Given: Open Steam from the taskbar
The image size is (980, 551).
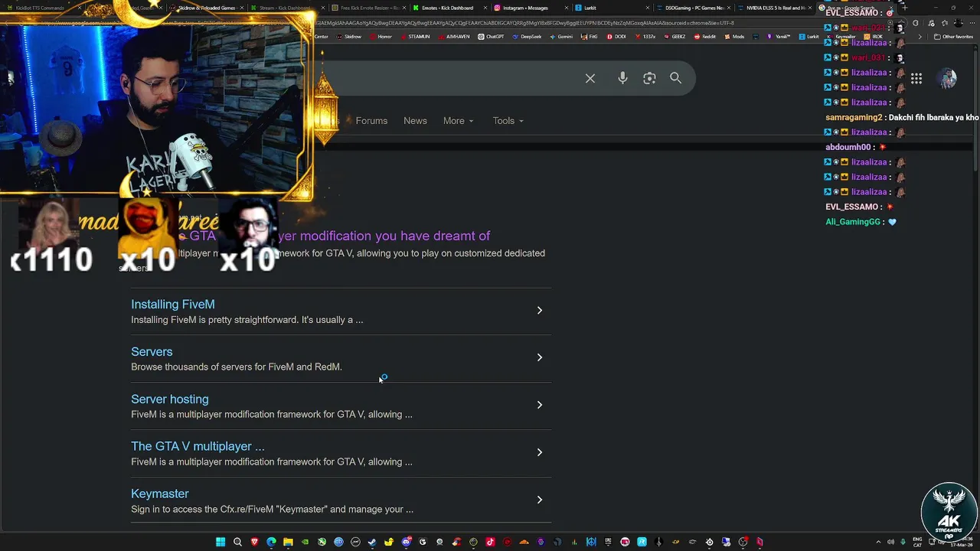Looking at the screenshot, I should click(372, 542).
